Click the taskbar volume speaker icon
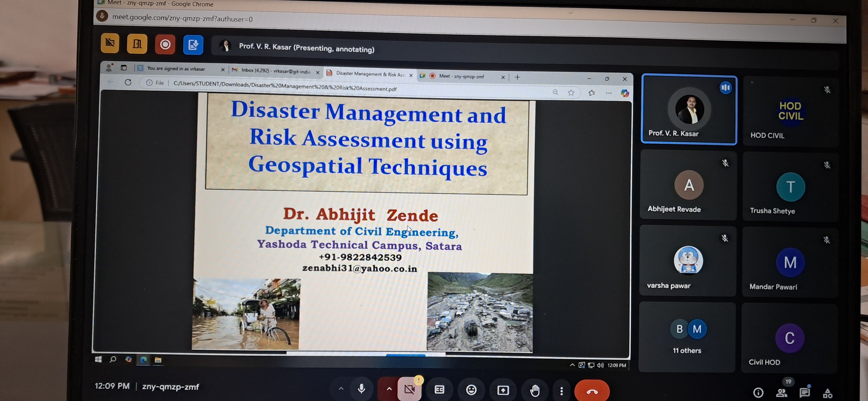 (600, 365)
